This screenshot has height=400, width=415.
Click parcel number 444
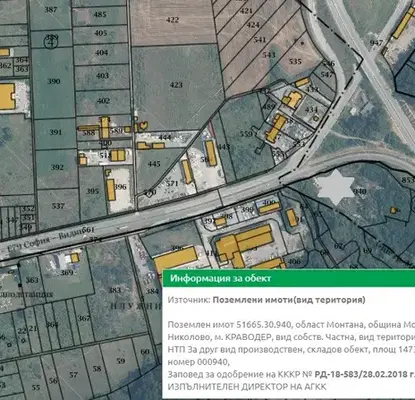pos(165,137)
